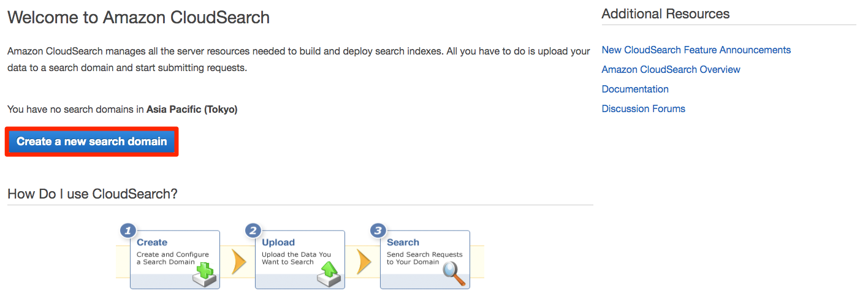Visit the Discussion Forums link

click(x=643, y=108)
